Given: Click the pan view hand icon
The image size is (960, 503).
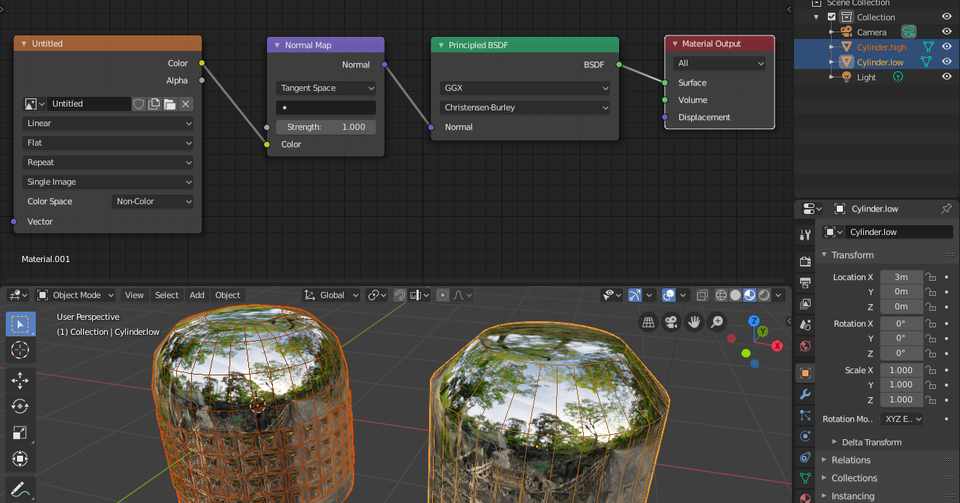Looking at the screenshot, I should 694,322.
